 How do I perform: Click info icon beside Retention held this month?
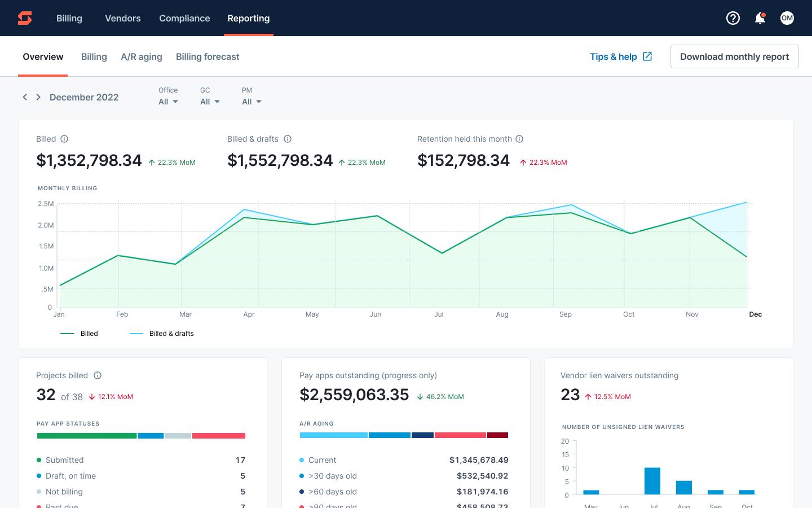[519, 139]
